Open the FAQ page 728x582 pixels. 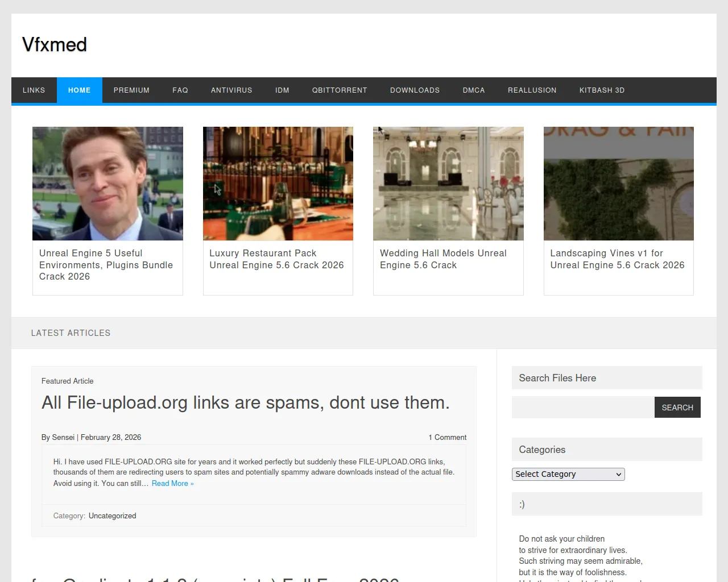coord(180,90)
